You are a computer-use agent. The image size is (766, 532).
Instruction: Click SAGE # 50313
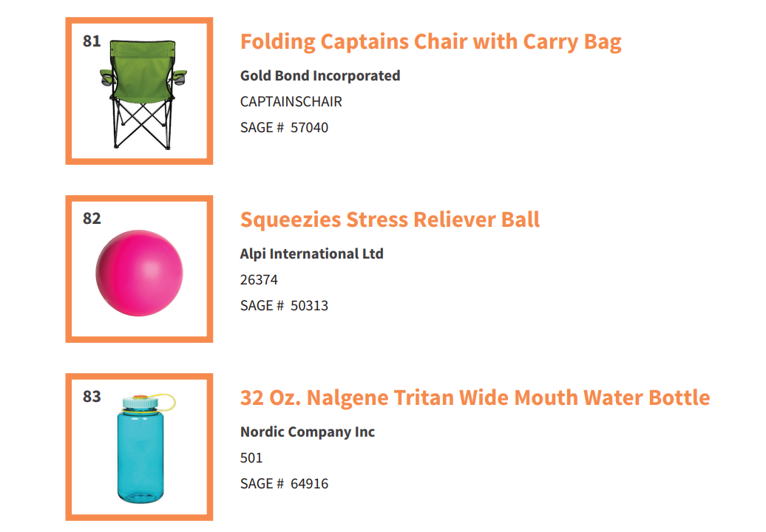pos(284,306)
